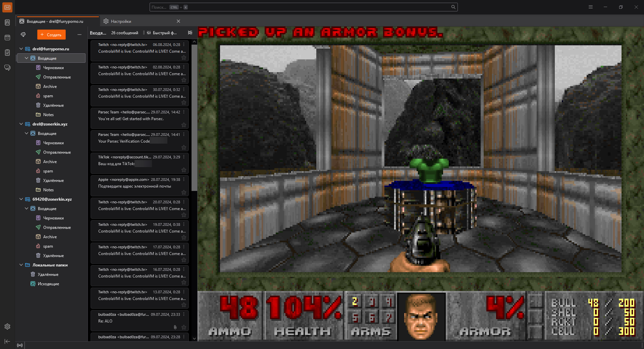The height and width of the screenshot is (349, 644).
Task: Collapse the spaces toolbar
Action: pos(7,341)
